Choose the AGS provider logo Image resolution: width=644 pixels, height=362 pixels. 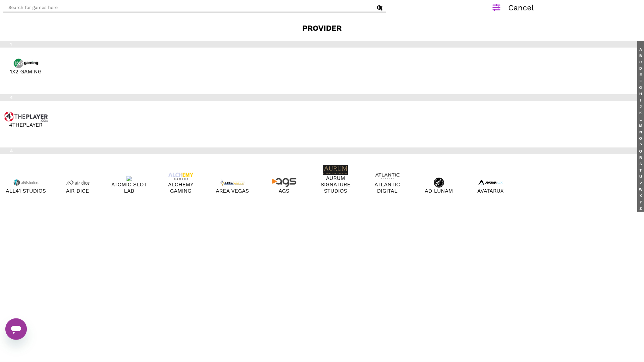(284, 182)
